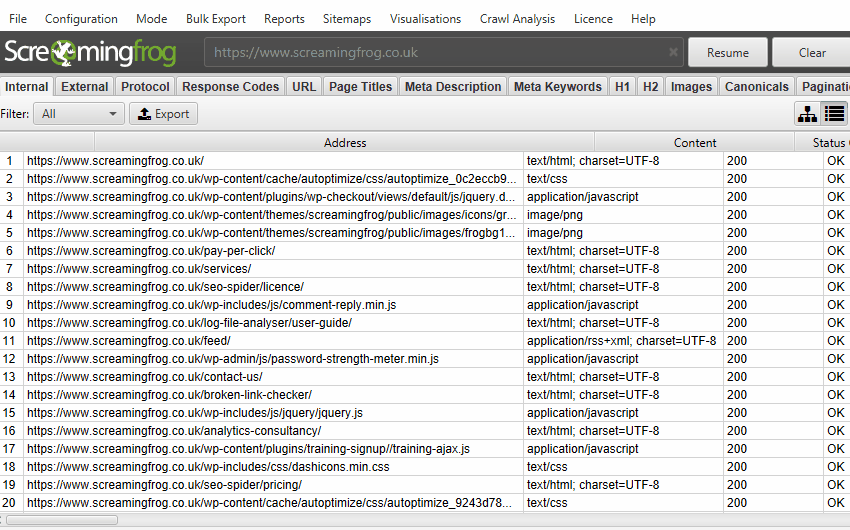Screen dimensions: 850x530
Task: Open the Bulk Export menu
Action: (217, 19)
